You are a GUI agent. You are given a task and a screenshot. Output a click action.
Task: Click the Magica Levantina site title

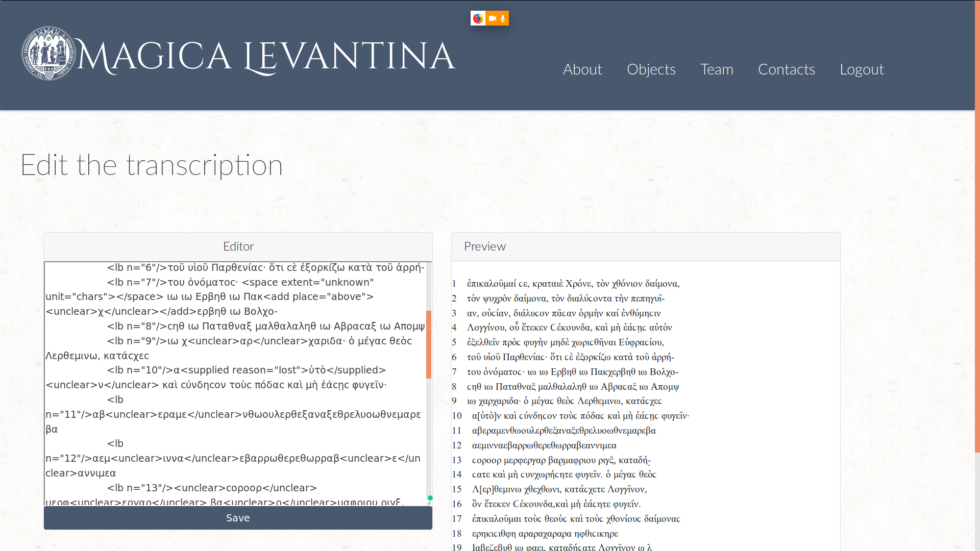[265, 56]
